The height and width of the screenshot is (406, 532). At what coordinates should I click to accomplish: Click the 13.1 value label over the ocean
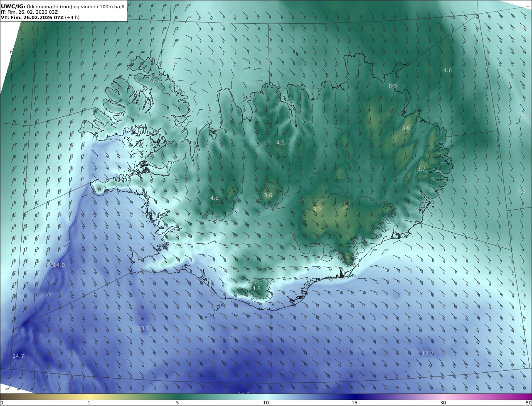pyautogui.click(x=143, y=328)
